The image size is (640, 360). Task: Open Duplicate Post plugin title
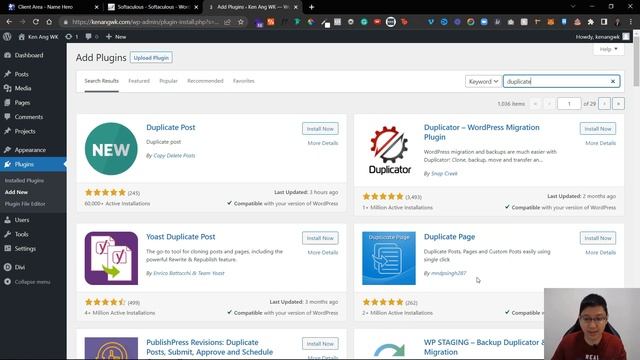[x=171, y=127]
